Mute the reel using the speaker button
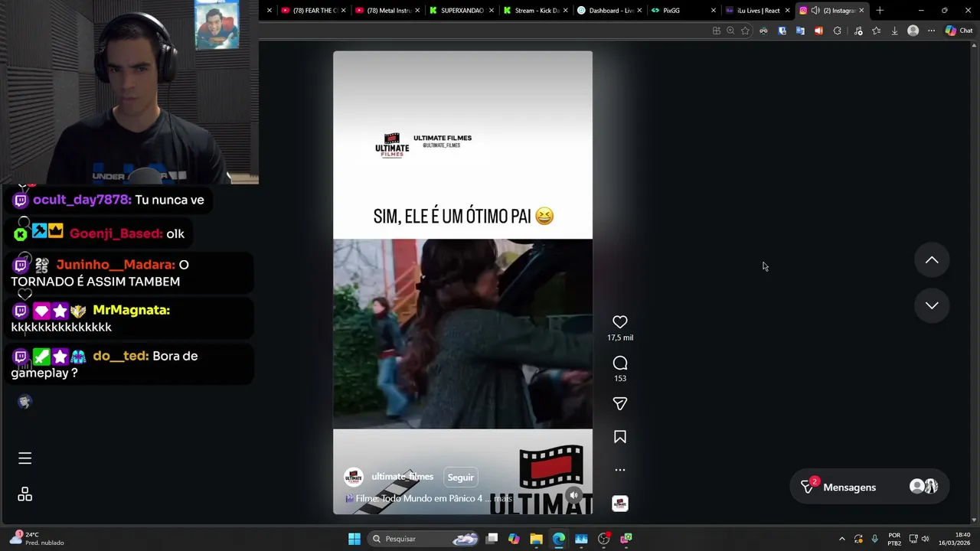This screenshot has width=980, height=551. point(574,495)
